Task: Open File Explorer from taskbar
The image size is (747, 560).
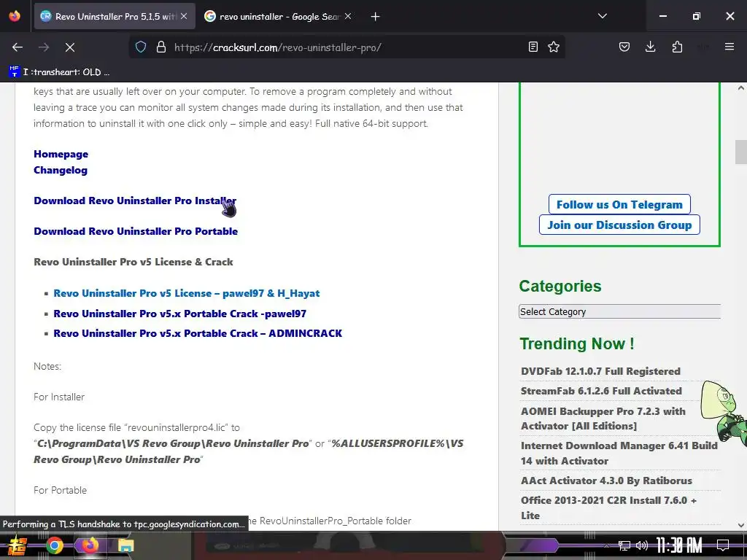Action: tap(125, 545)
